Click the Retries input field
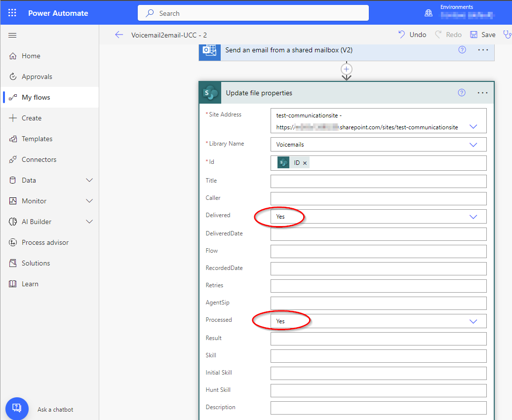Screen dimensions: 512x420 point(379,286)
